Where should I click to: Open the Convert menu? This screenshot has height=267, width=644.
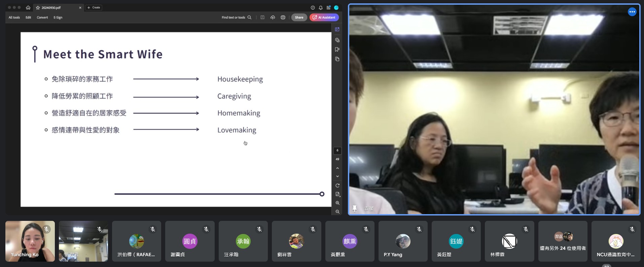click(42, 18)
